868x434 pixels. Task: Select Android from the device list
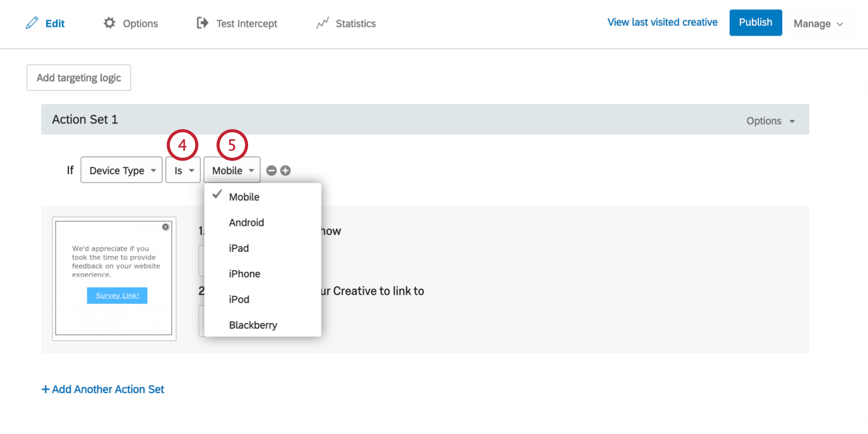coord(246,223)
